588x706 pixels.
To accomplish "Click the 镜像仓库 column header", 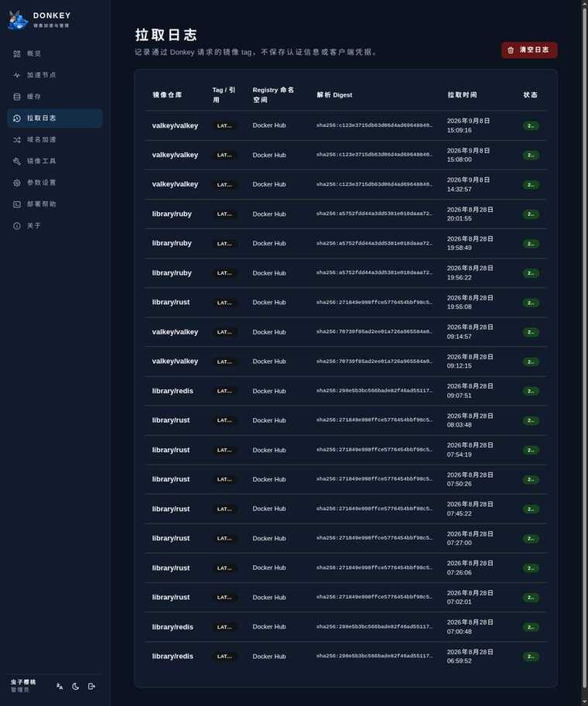I will click(x=167, y=95).
